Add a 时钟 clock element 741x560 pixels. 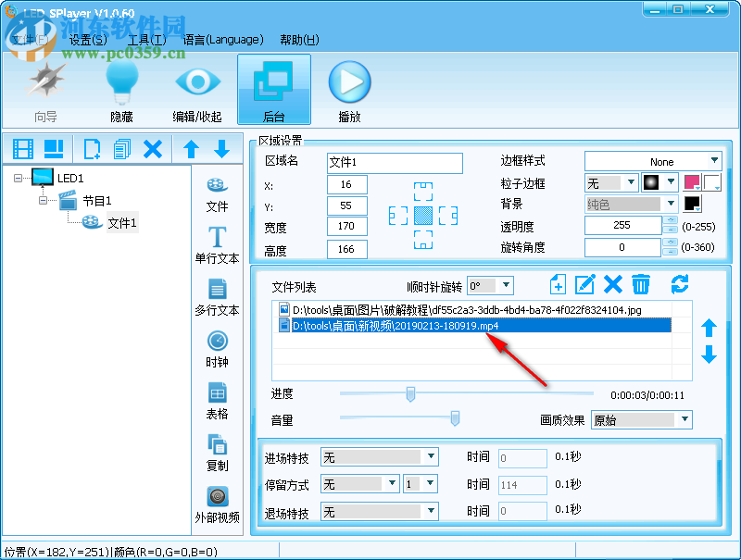click(x=217, y=348)
